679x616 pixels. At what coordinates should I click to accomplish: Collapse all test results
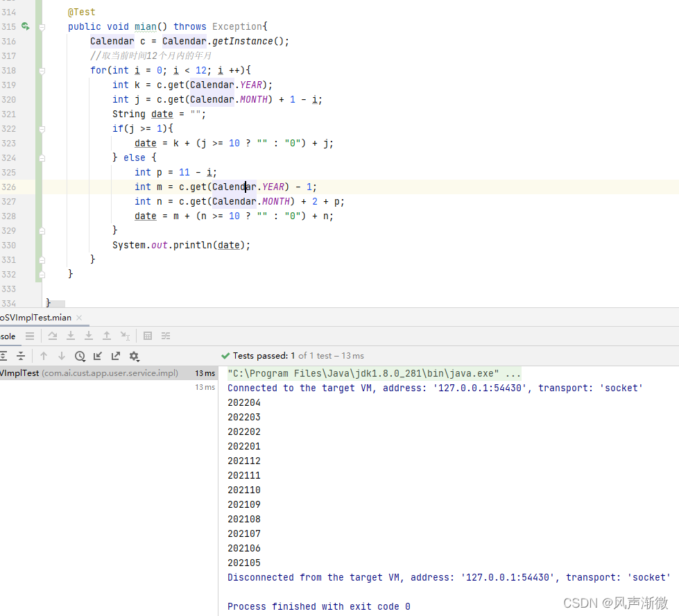21,356
